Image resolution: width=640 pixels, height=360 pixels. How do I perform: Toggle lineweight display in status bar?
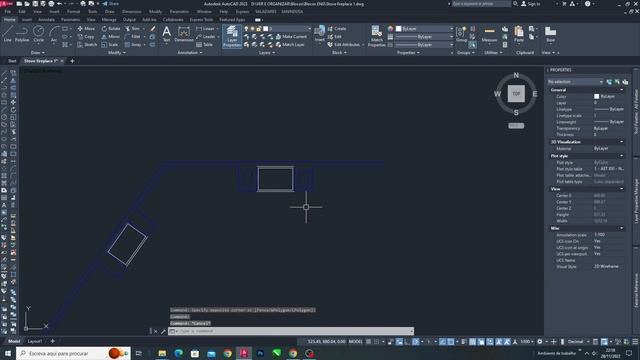click(464, 341)
